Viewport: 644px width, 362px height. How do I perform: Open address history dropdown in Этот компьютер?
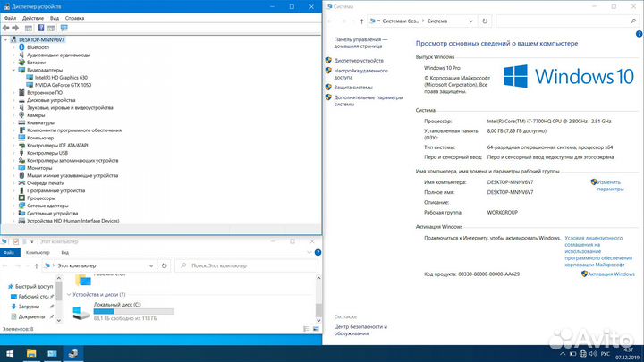[151, 265]
